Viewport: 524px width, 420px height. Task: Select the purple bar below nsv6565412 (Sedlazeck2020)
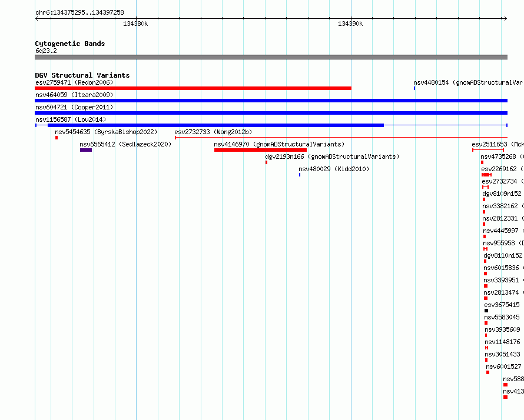pyautogui.click(x=86, y=150)
